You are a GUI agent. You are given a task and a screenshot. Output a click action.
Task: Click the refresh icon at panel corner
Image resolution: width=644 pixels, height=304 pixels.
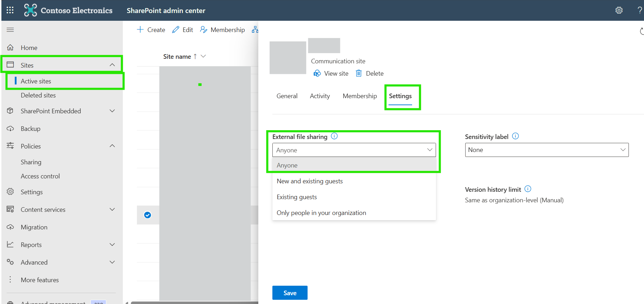click(x=642, y=31)
